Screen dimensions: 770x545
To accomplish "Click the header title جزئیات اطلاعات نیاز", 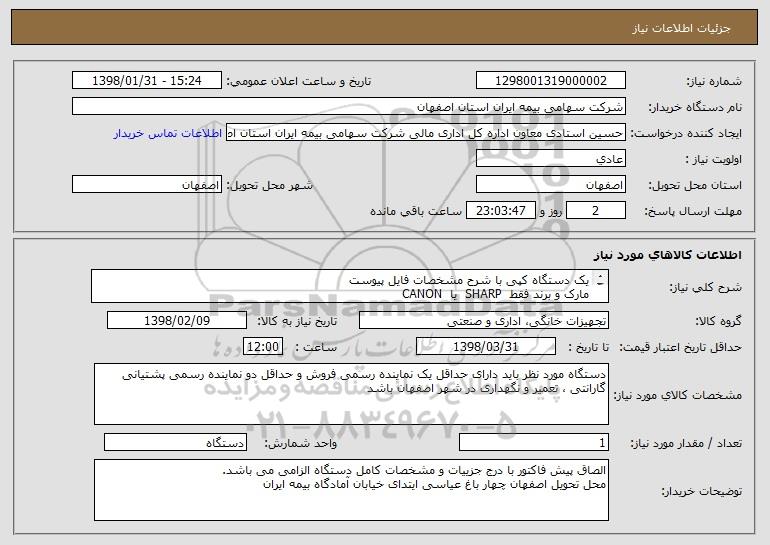I will (x=681, y=28).
